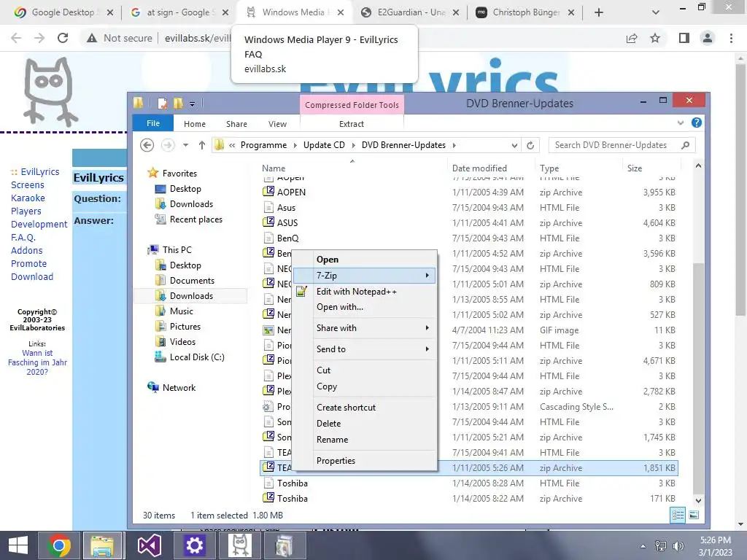Open Chrome three-dot menu

click(731, 38)
